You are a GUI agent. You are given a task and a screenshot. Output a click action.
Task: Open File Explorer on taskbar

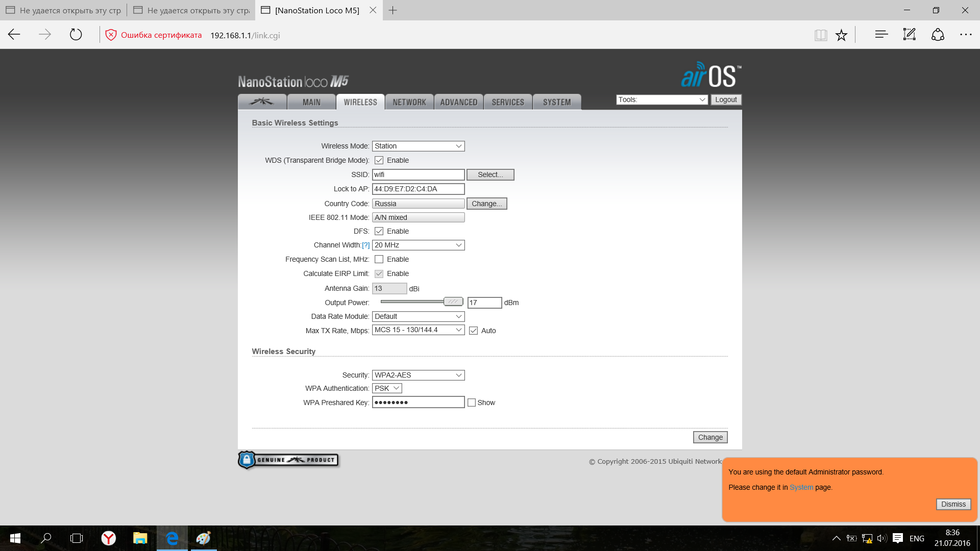[x=140, y=538]
